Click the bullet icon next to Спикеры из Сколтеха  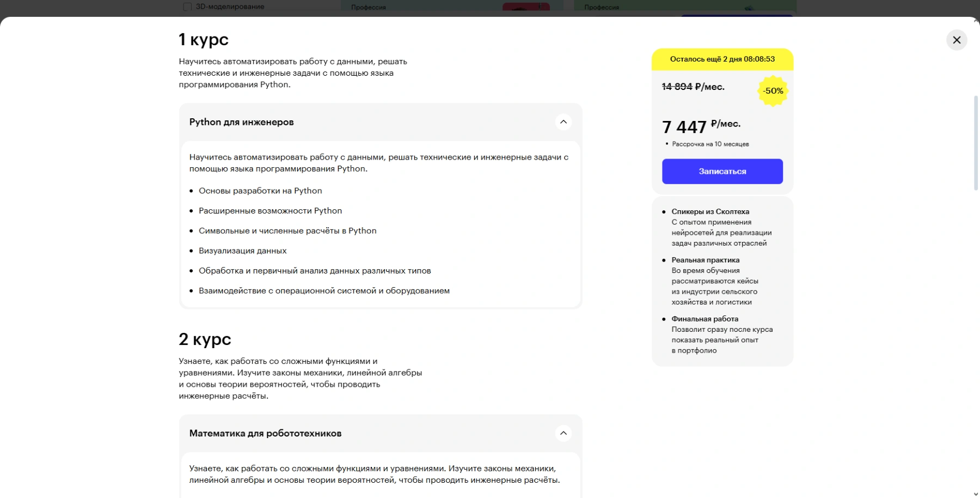click(663, 212)
